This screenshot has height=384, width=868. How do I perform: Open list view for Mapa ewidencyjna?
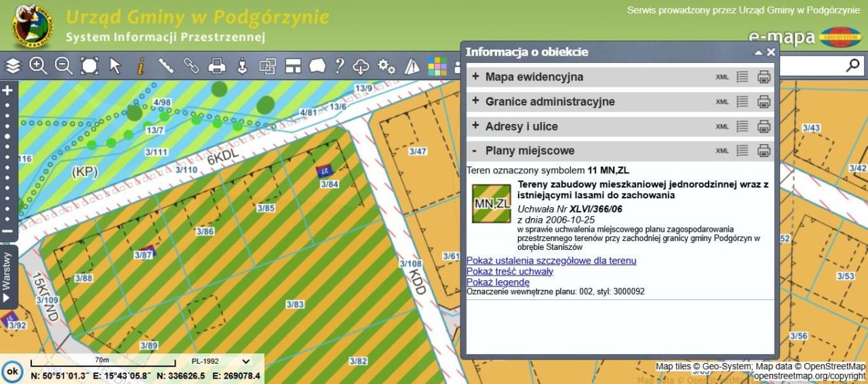[x=743, y=77]
